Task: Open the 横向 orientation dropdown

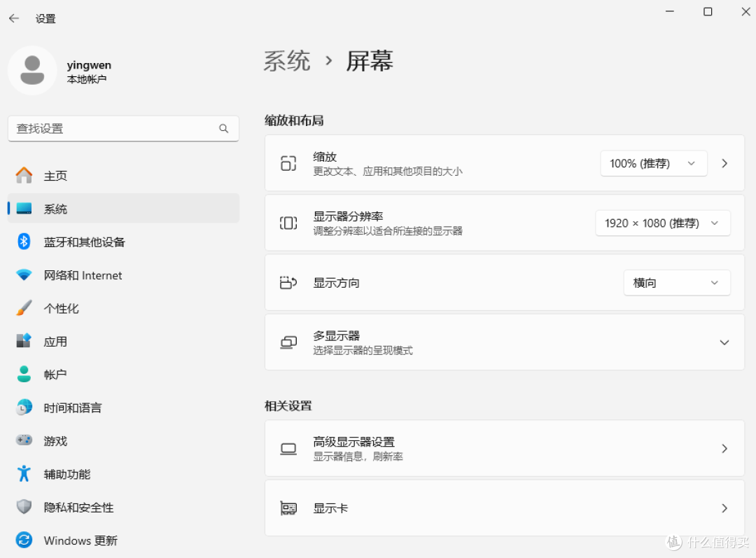Action: coord(676,283)
